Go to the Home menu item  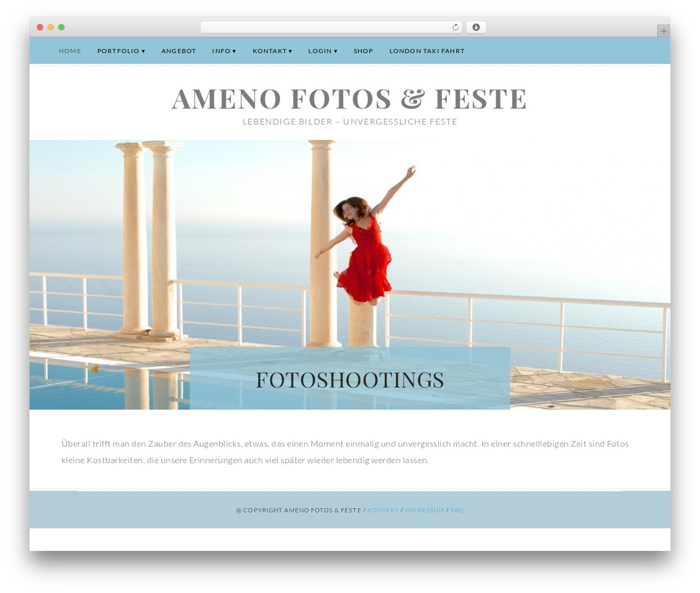point(70,51)
